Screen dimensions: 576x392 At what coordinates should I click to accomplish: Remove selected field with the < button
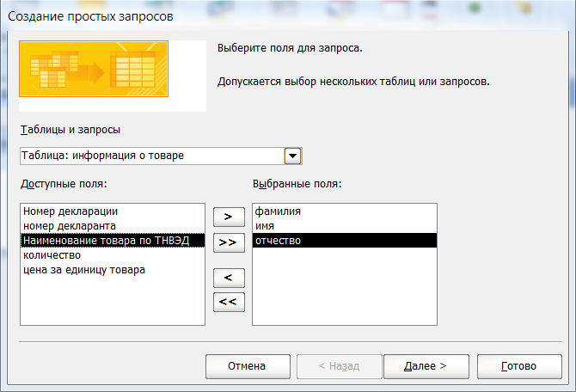(x=229, y=278)
